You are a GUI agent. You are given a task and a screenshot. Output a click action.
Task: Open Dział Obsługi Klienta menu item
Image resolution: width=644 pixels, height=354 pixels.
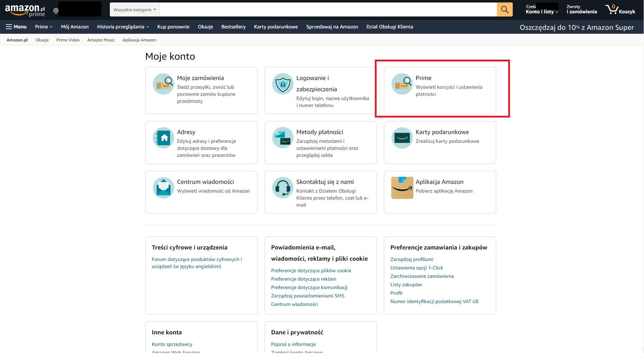(390, 27)
